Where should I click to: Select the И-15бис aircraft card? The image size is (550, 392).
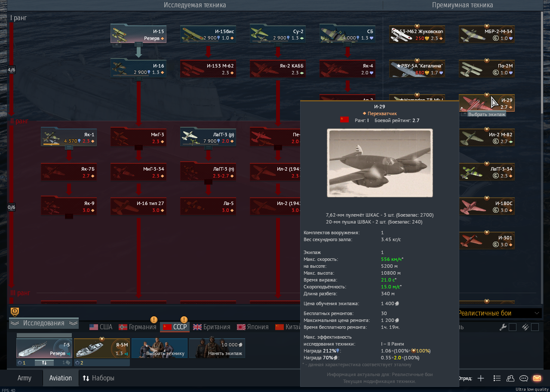pos(208,34)
